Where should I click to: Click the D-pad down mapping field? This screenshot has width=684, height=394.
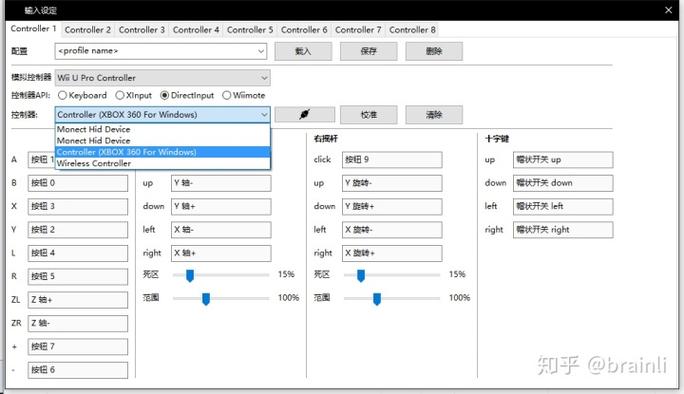[x=563, y=183]
